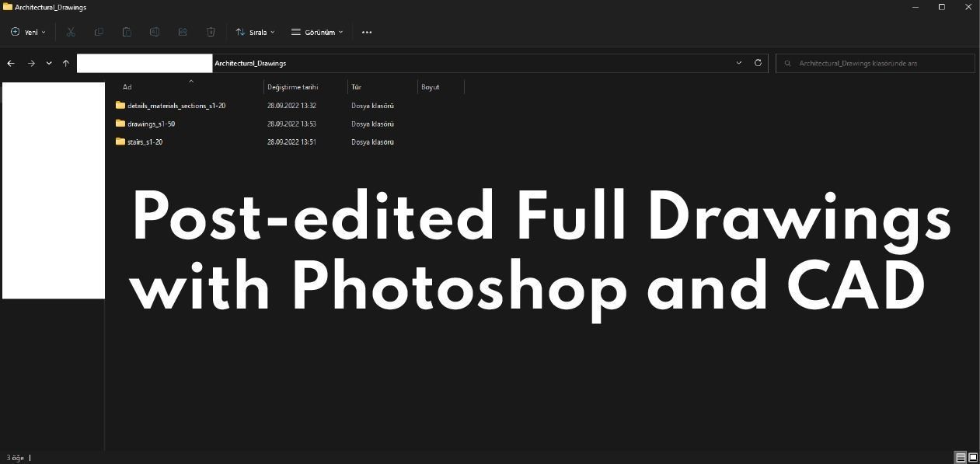
Task: Click the Delete trash icon
Action: tap(211, 32)
